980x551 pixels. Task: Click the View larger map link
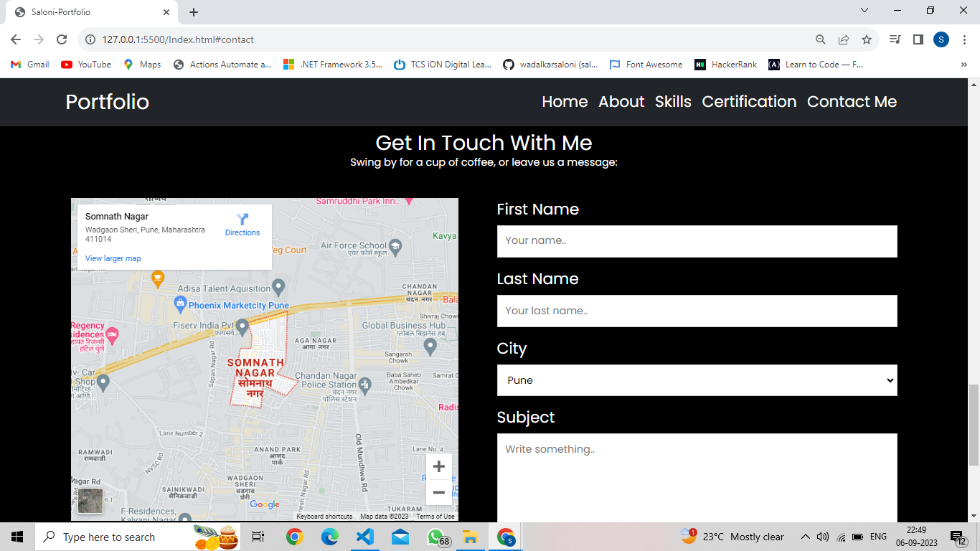(x=113, y=258)
